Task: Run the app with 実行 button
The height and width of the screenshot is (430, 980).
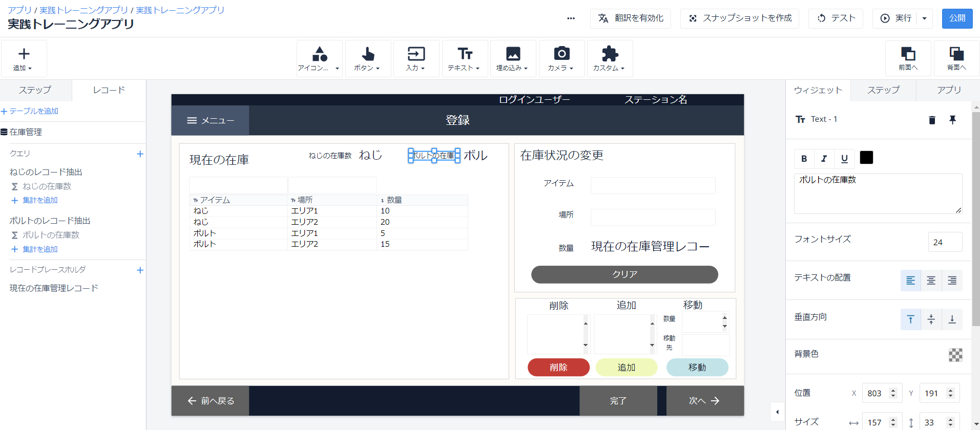Action: 896,18
